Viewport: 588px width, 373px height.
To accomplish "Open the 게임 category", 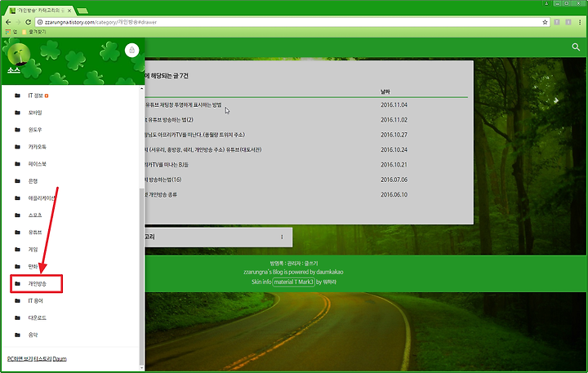I will pos(33,249).
